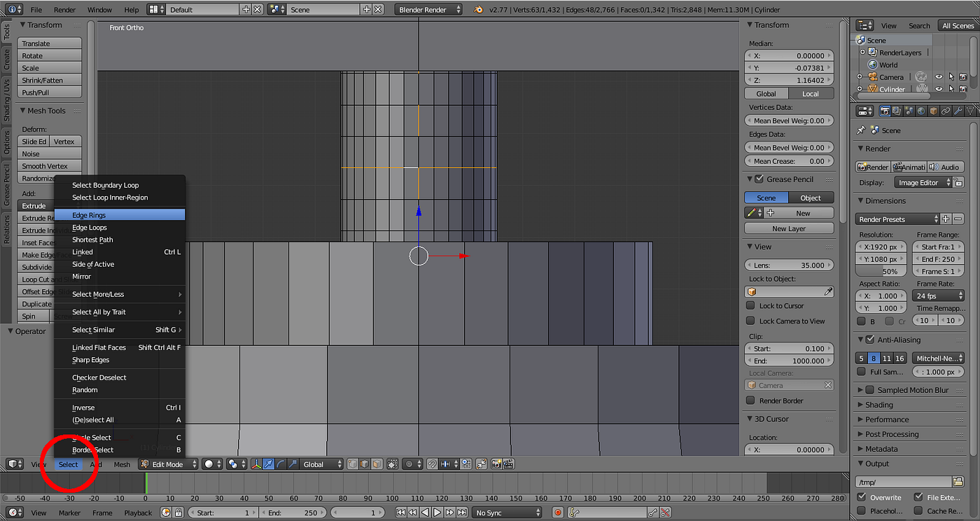Expand the Post Processing panel
980x521 pixels.
click(x=892, y=434)
